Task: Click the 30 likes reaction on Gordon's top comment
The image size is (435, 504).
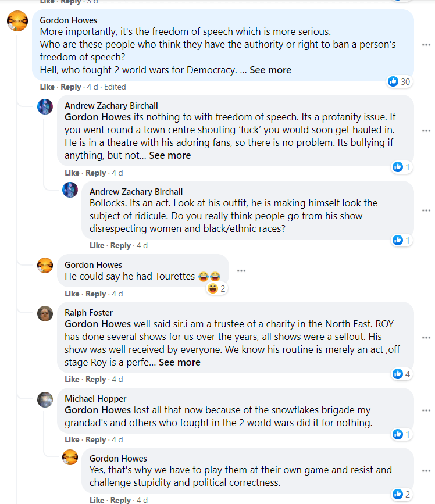Action: [x=400, y=81]
